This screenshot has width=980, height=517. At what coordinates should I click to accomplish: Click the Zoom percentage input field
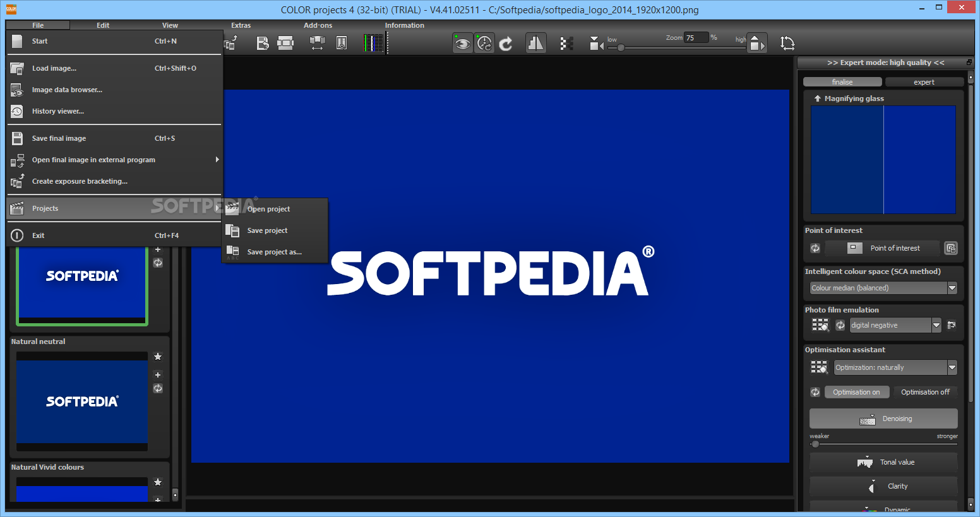coord(696,38)
